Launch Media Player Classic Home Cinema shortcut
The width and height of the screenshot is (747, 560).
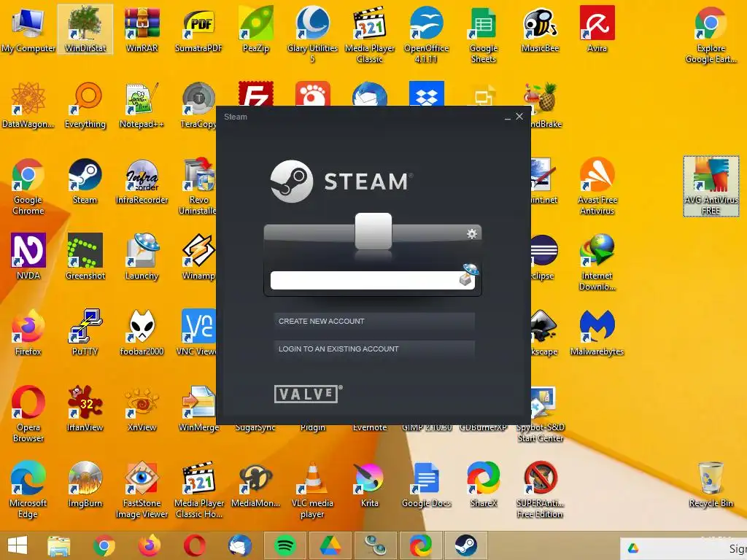pos(198,489)
